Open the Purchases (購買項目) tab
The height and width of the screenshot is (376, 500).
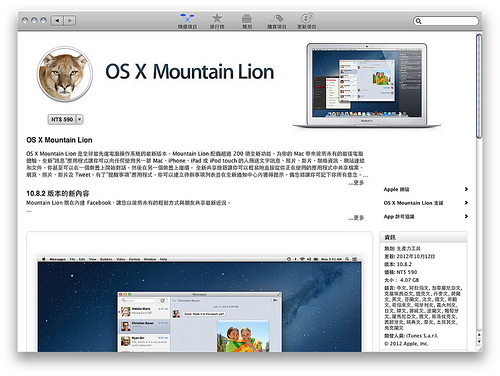(x=277, y=21)
